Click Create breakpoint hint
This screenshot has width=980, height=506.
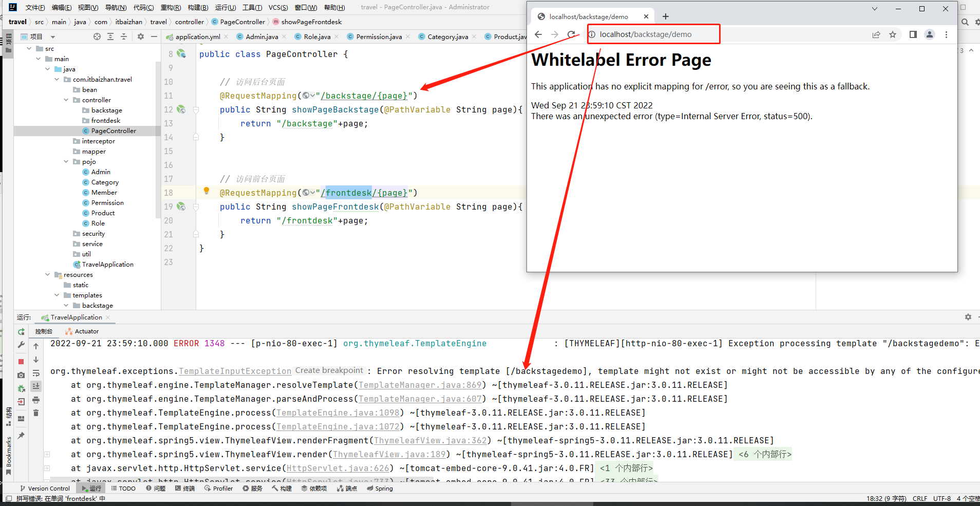[329, 370]
